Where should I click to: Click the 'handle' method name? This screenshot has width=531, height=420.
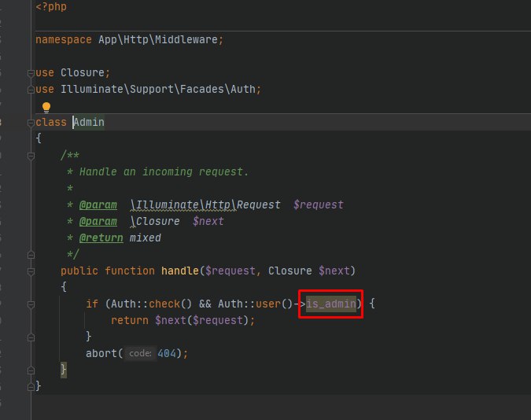coord(180,271)
